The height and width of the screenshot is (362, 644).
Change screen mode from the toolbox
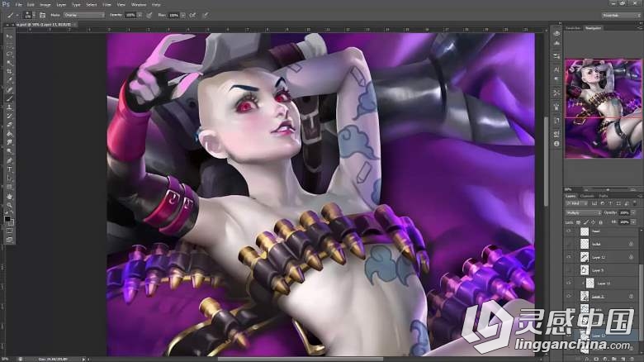point(9,240)
